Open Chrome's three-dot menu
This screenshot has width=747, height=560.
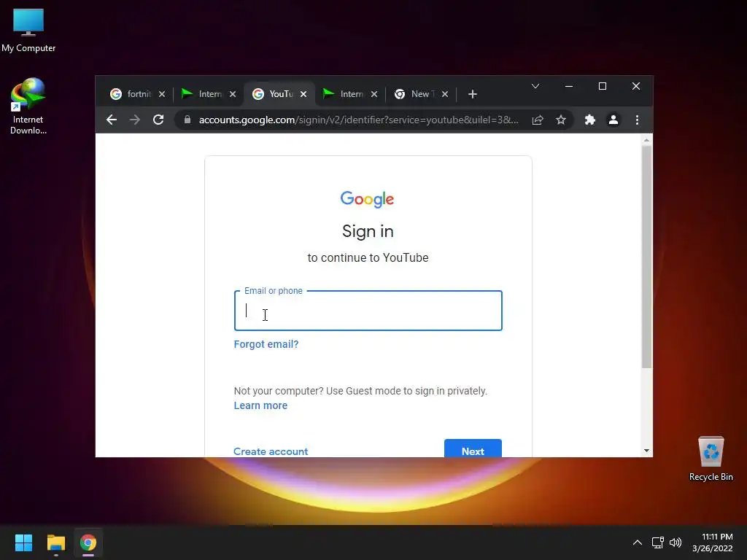(x=637, y=120)
